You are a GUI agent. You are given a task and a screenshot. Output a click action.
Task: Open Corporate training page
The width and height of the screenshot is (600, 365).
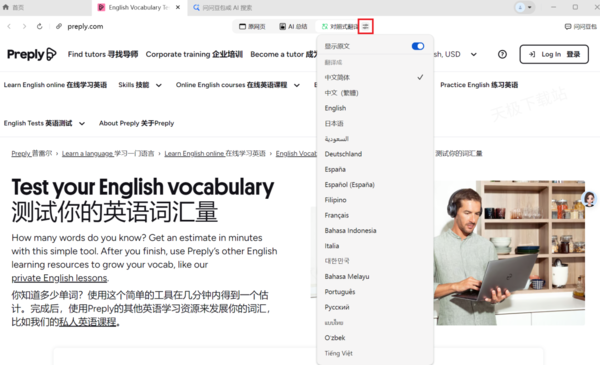click(194, 54)
